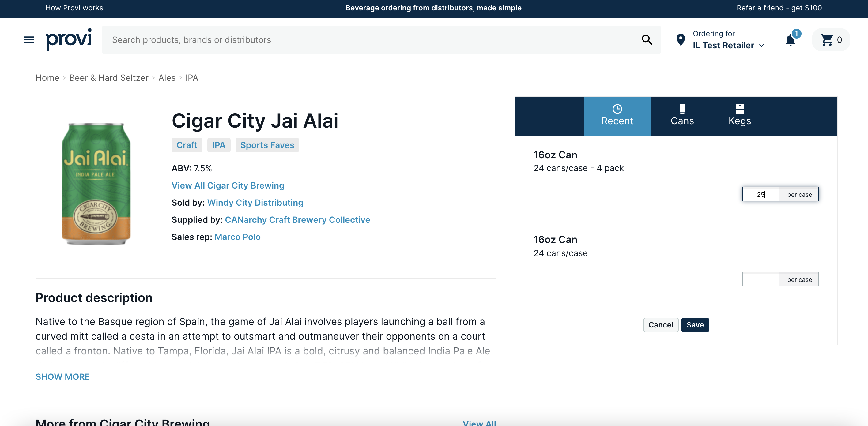
Task: Click the Product description heading
Action: [x=94, y=298]
